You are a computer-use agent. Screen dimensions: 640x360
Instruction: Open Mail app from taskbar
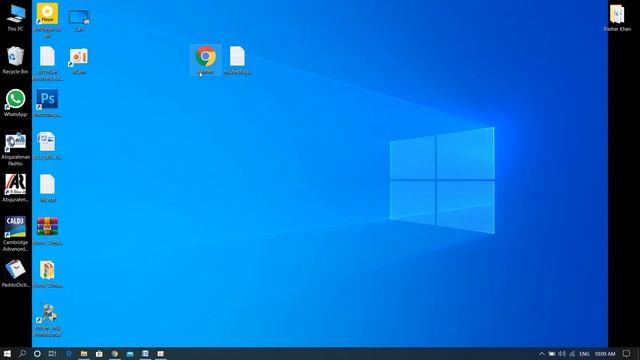pos(130,354)
